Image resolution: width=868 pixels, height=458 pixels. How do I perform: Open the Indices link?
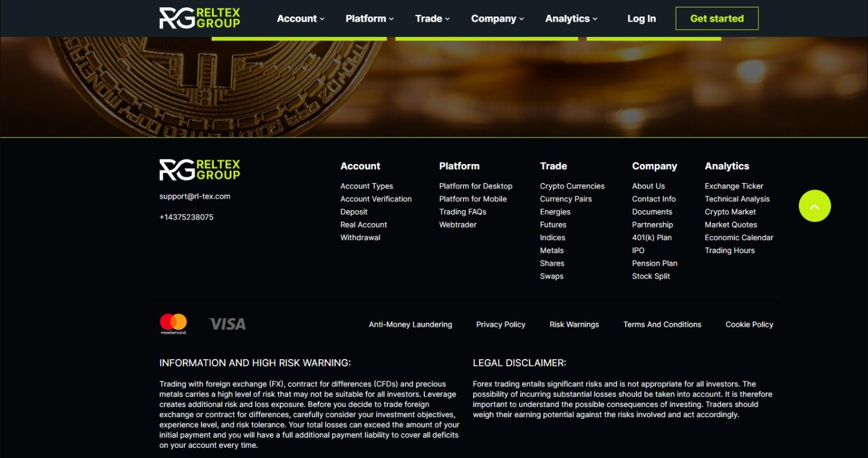(x=553, y=238)
